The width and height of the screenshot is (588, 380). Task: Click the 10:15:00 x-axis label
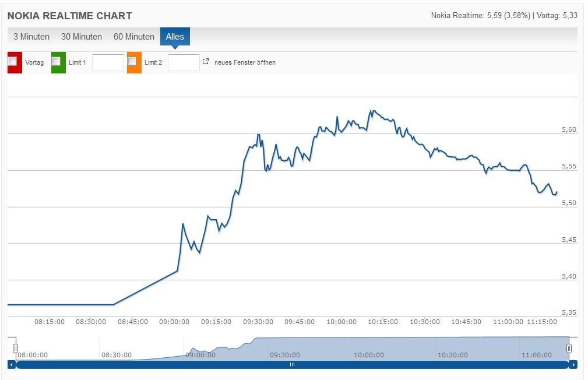click(383, 322)
